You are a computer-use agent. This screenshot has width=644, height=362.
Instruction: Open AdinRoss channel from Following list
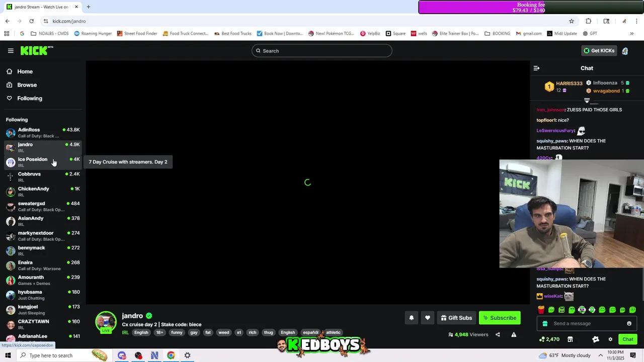[x=42, y=133]
